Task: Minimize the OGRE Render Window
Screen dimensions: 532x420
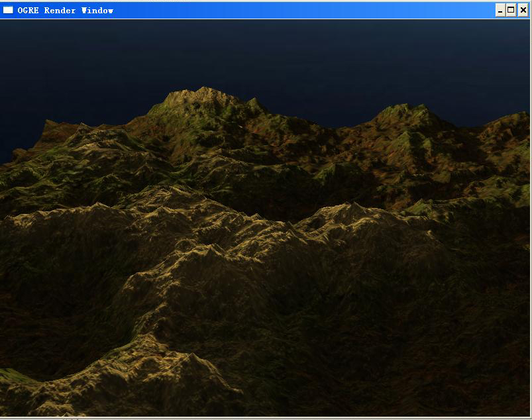Action: (500, 11)
